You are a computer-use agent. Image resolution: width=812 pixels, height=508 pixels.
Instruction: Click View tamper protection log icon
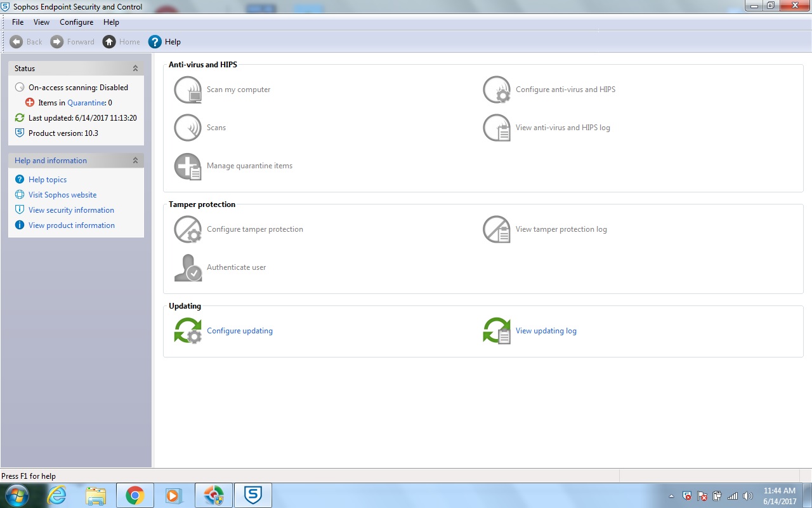tap(497, 229)
